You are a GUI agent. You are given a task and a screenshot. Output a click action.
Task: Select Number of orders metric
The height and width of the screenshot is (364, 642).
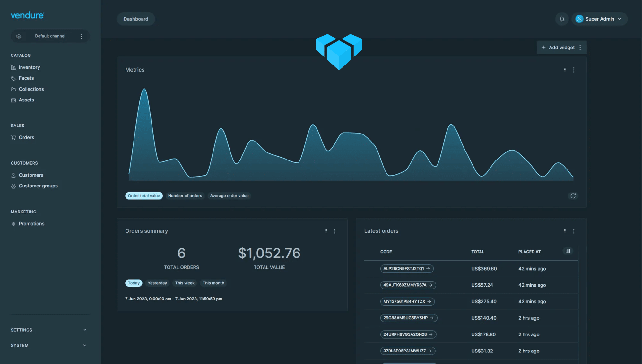point(185,196)
